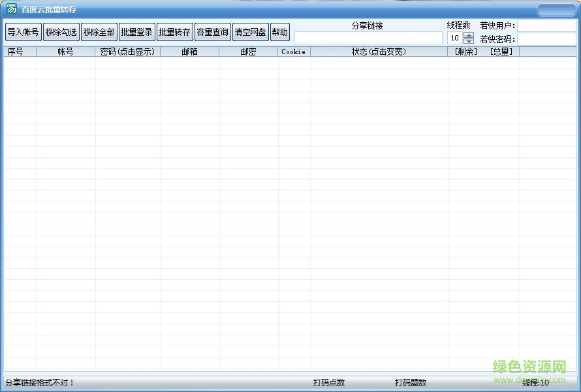This screenshot has width=581, height=392.
Task: Select the Cookie column header
Action: coord(294,52)
